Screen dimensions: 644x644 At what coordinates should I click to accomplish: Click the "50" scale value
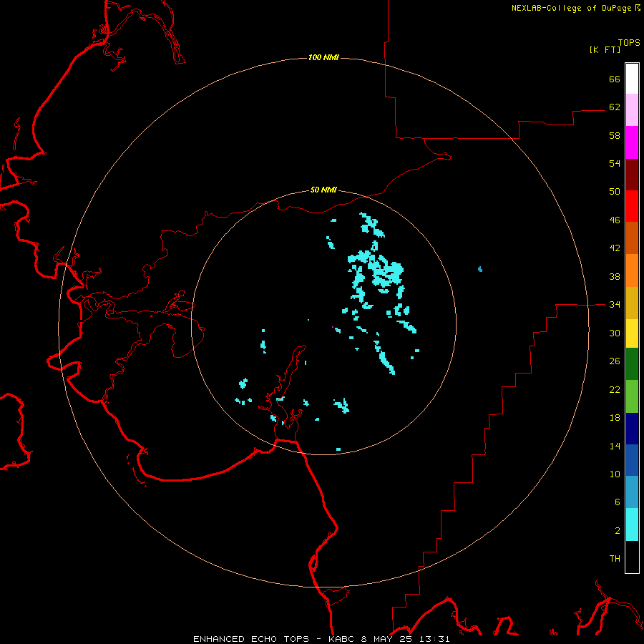pyautogui.click(x=615, y=191)
